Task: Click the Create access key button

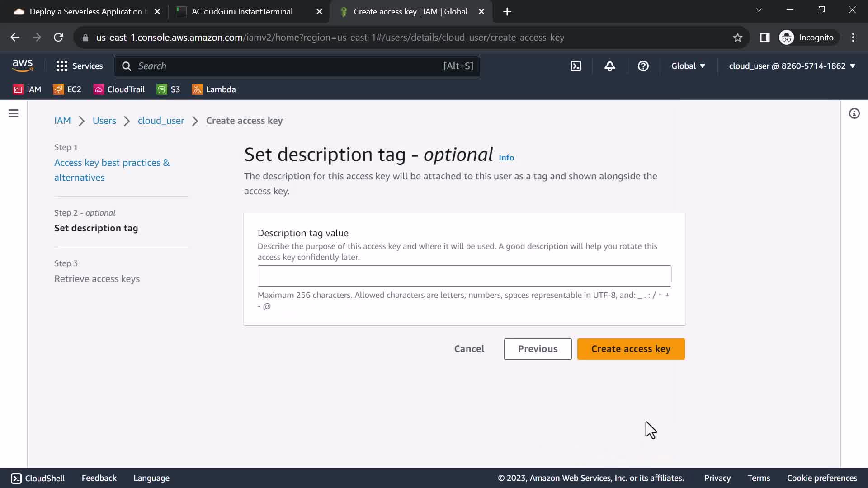Action: click(x=631, y=349)
